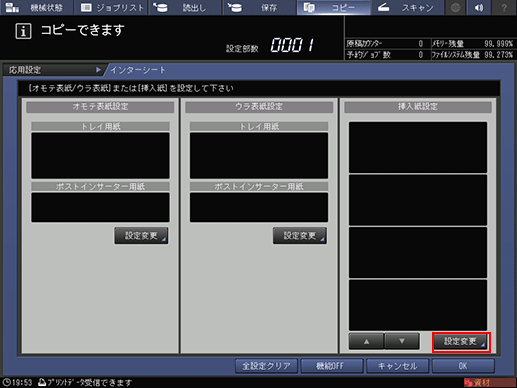Click 設定変更 under 挿入紙設定

point(461,342)
